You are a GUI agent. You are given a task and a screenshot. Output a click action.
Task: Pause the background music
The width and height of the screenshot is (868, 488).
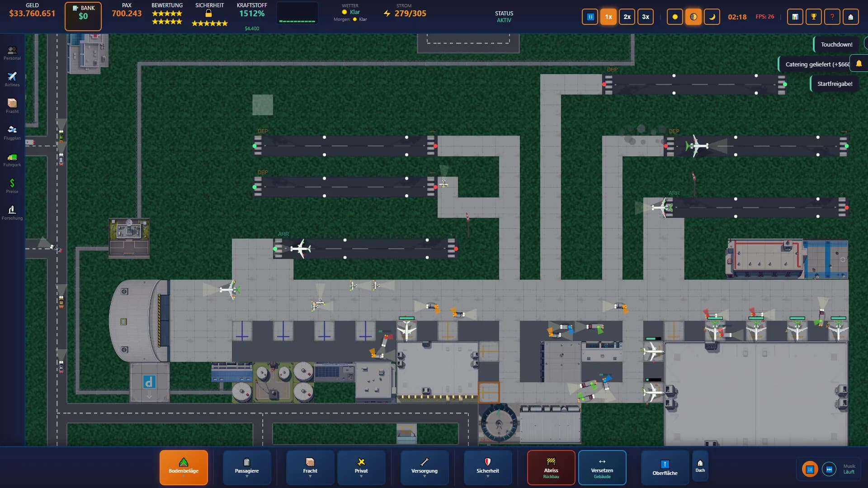[x=810, y=469]
